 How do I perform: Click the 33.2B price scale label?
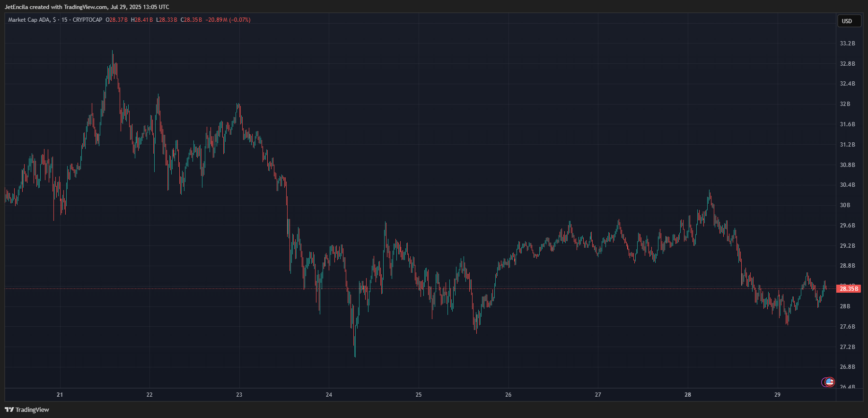tap(847, 44)
